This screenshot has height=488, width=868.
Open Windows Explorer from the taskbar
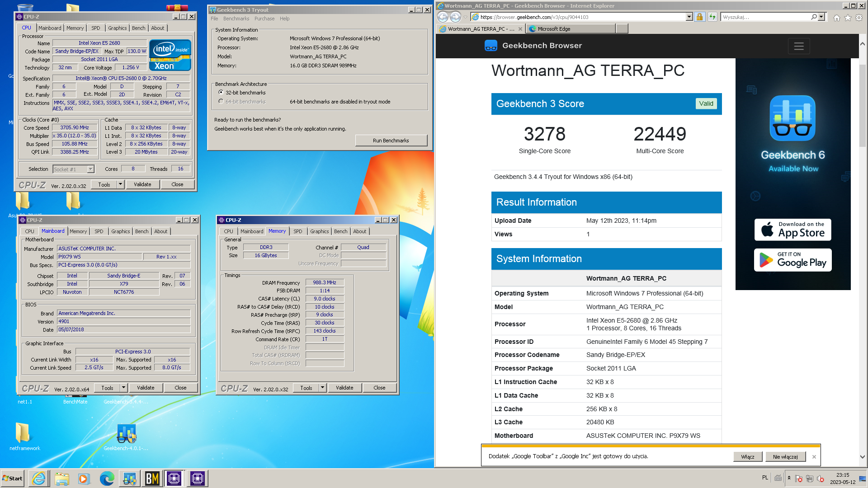pyautogui.click(x=62, y=479)
